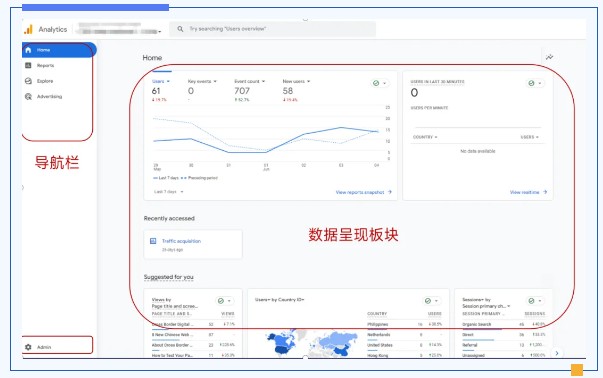Viewport: 603px width, 378px height.
Task: Open data quality check on Views by card
Action: [x=224, y=301]
